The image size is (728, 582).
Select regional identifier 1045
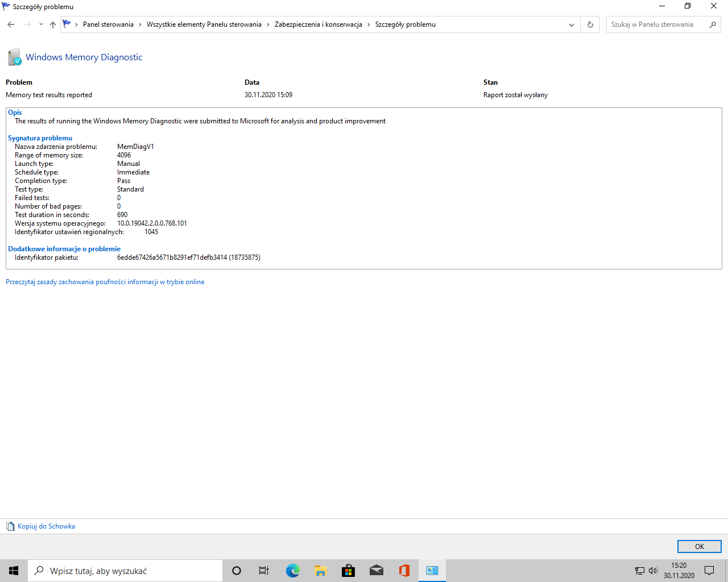[151, 232]
